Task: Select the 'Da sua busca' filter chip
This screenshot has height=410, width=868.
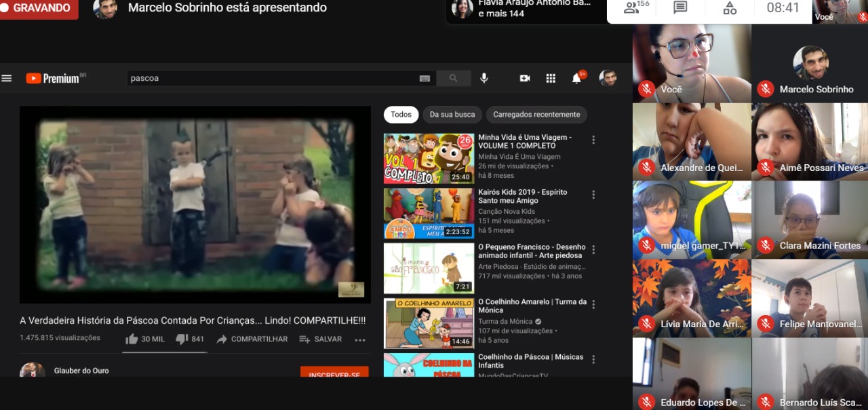Action: coord(452,115)
